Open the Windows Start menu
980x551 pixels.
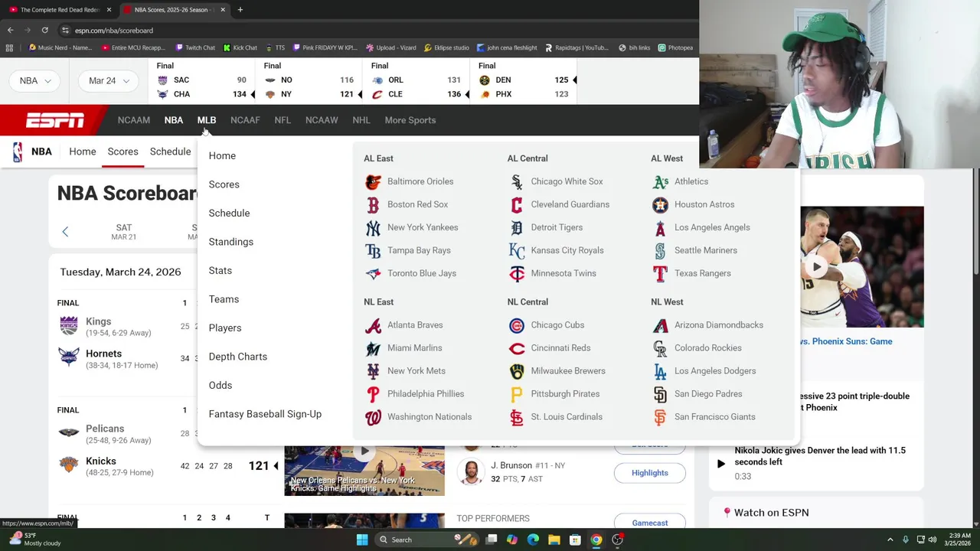point(362,540)
